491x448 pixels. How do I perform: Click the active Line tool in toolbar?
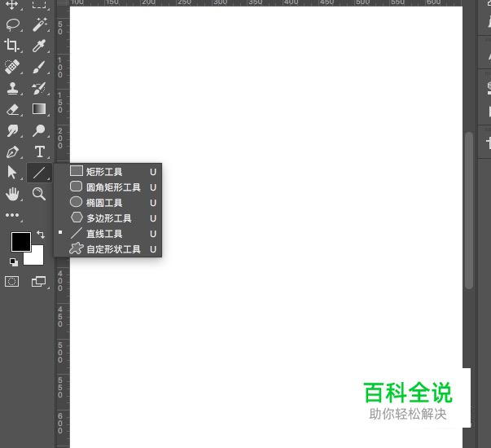[39, 173]
